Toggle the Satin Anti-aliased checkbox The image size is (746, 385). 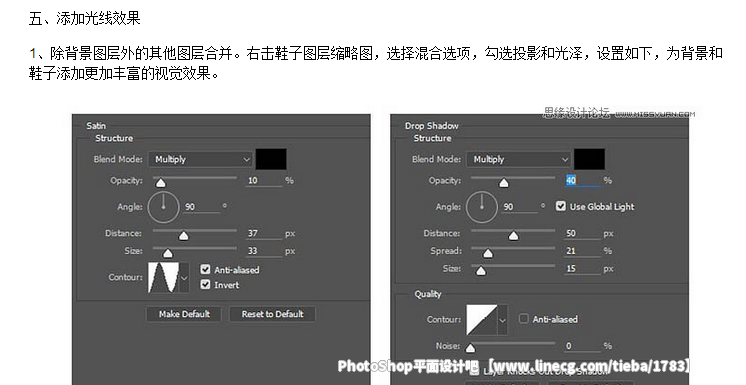pyautogui.click(x=206, y=269)
